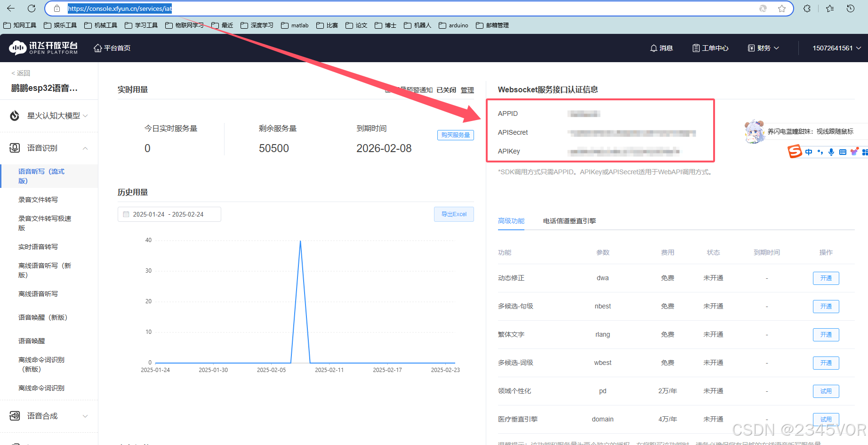Viewport: 868px width, 445px height.
Task: Select 录音文件转写极速版 in sidebar
Action: (45, 223)
